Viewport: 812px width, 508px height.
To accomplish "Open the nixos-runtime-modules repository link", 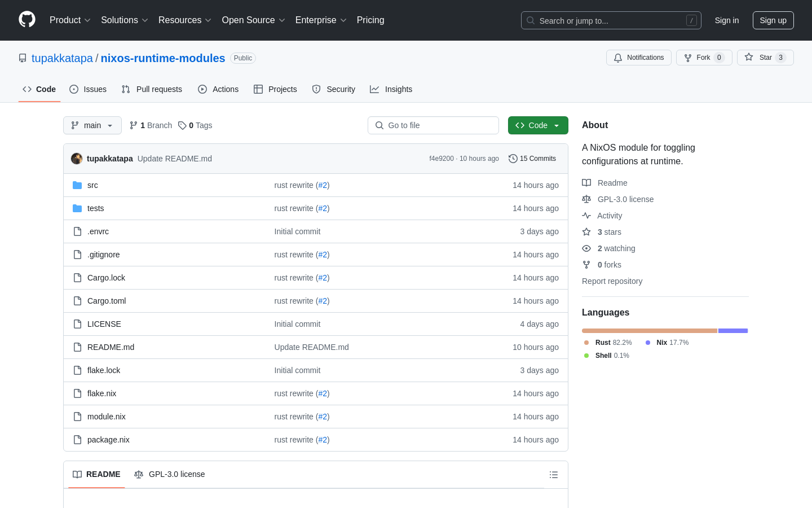I will (163, 58).
